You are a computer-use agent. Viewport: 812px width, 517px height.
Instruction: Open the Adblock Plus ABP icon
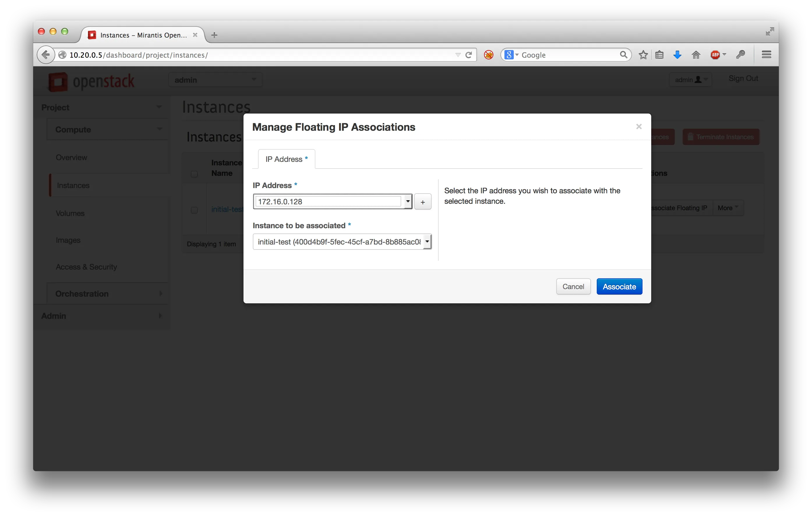click(716, 55)
